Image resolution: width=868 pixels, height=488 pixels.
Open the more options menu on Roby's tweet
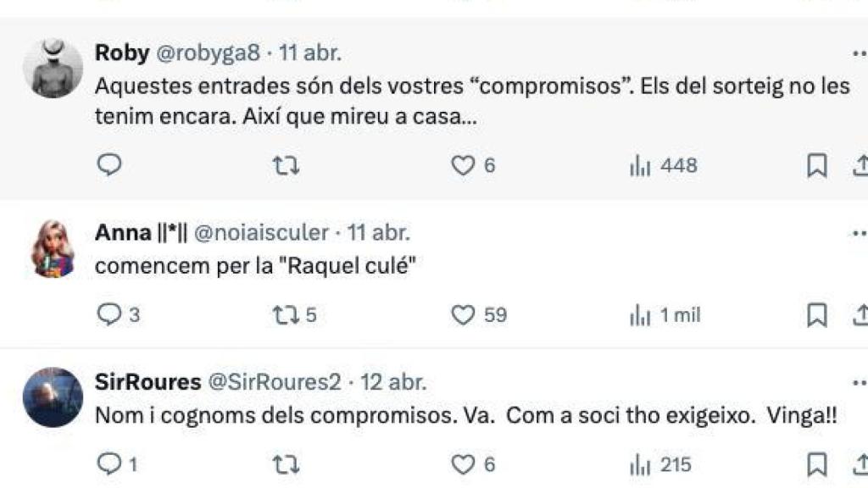point(859,53)
